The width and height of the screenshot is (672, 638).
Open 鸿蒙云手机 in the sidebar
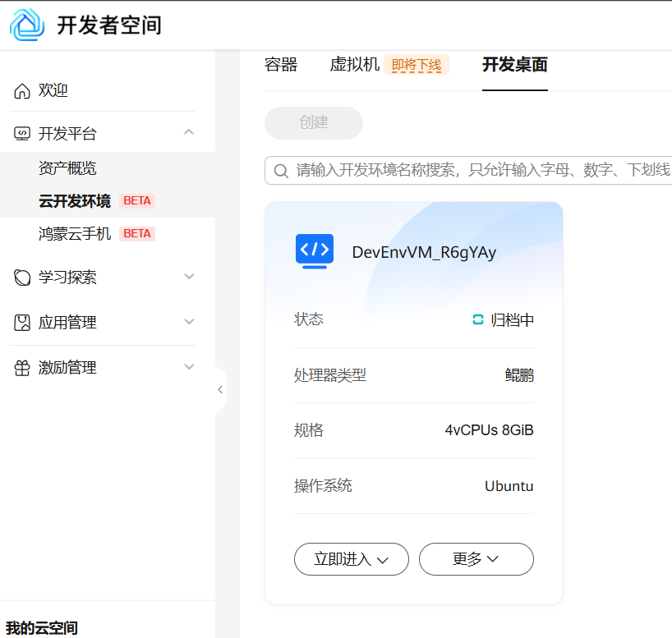75,234
